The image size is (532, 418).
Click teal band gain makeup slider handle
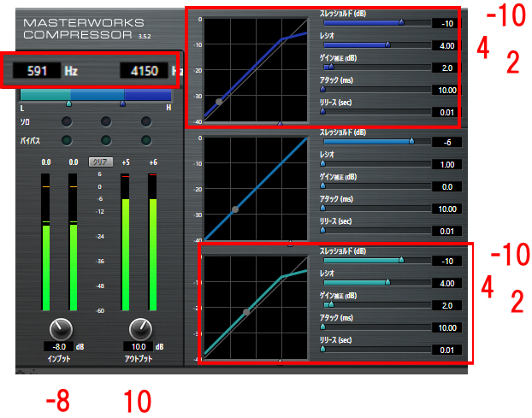point(331,304)
